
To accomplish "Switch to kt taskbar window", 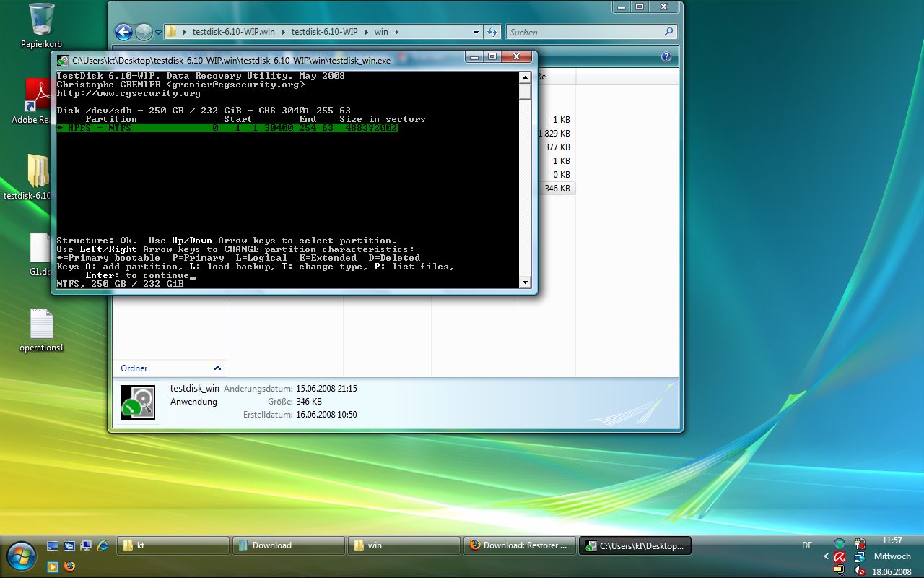I will pyautogui.click(x=173, y=545).
